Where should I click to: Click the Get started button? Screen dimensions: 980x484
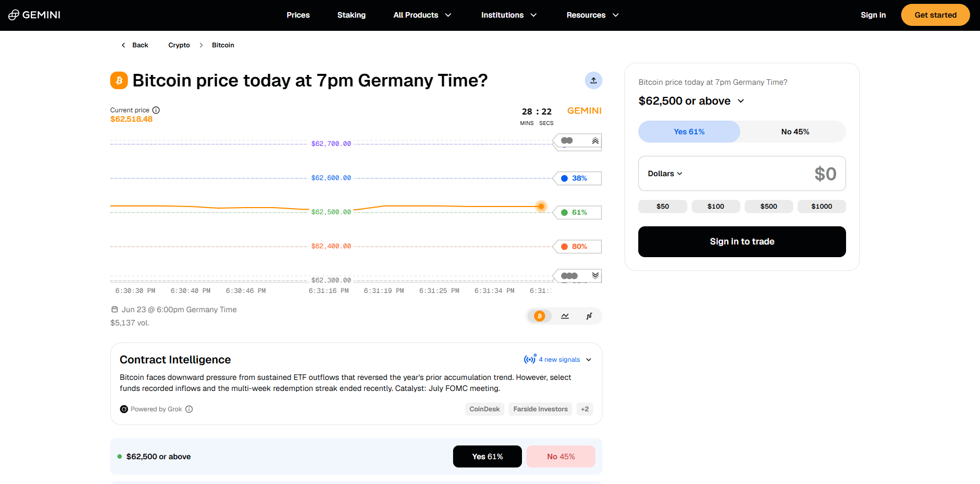(x=935, y=15)
